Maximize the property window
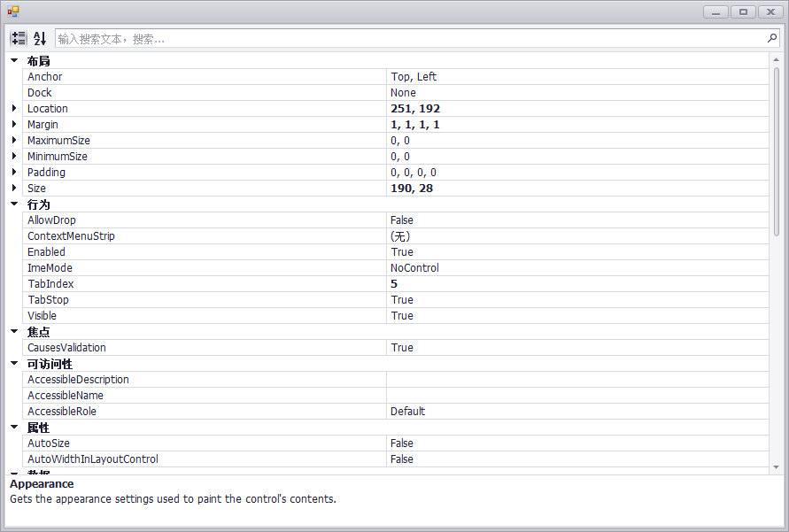Screen dimensions: 789x532 click(743, 12)
